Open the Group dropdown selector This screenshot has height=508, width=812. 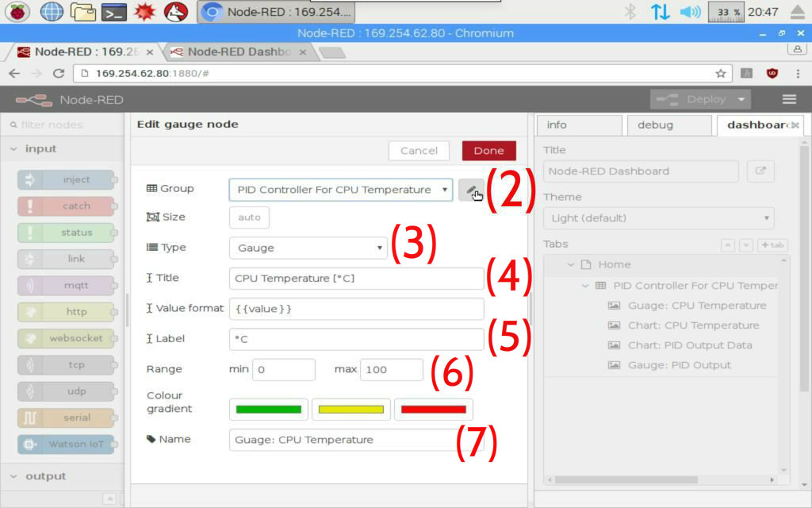pyautogui.click(x=341, y=190)
